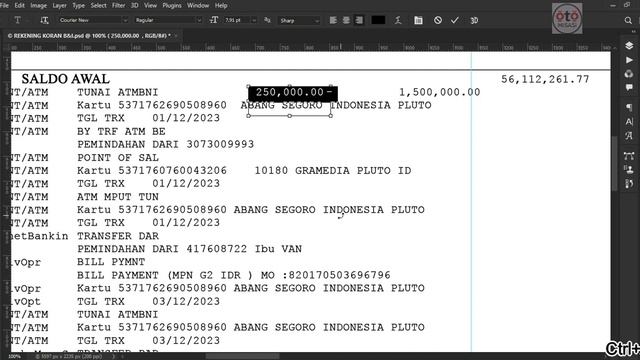Image resolution: width=640 pixels, height=360 pixels.
Task: Open the black text color swatch
Action: (x=378, y=20)
